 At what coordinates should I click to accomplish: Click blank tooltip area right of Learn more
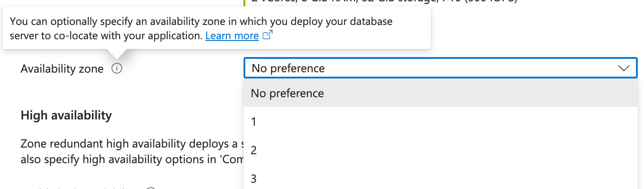(348, 36)
